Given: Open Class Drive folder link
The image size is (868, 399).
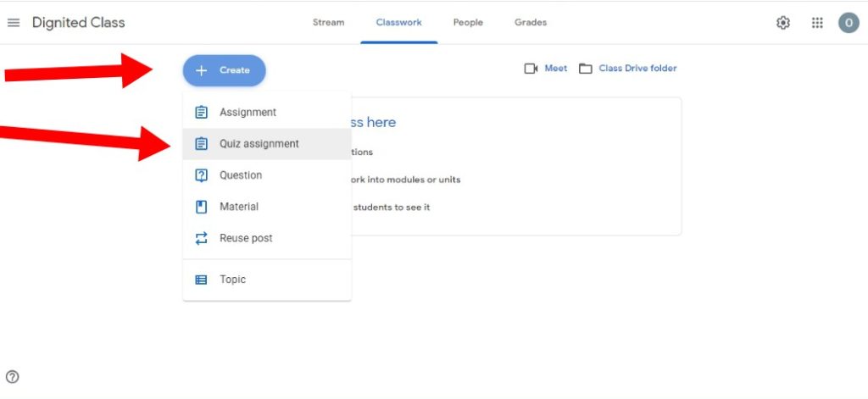Looking at the screenshot, I should click(637, 69).
